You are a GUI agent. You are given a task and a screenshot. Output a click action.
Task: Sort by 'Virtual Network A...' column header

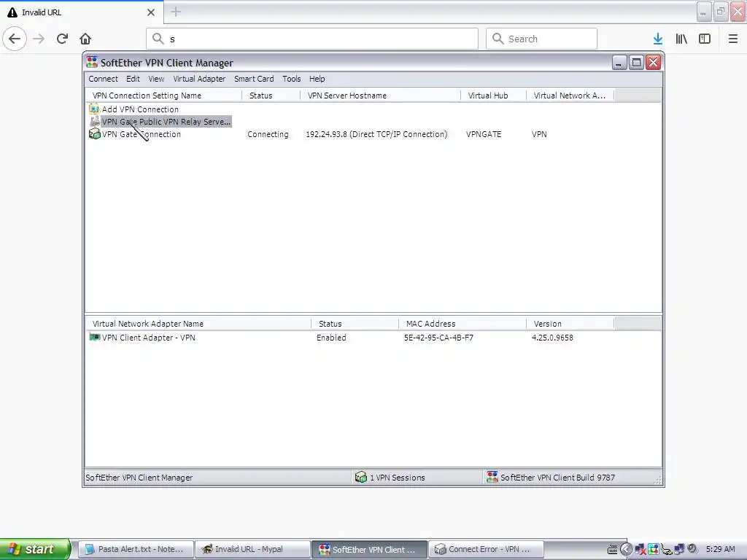(x=570, y=96)
